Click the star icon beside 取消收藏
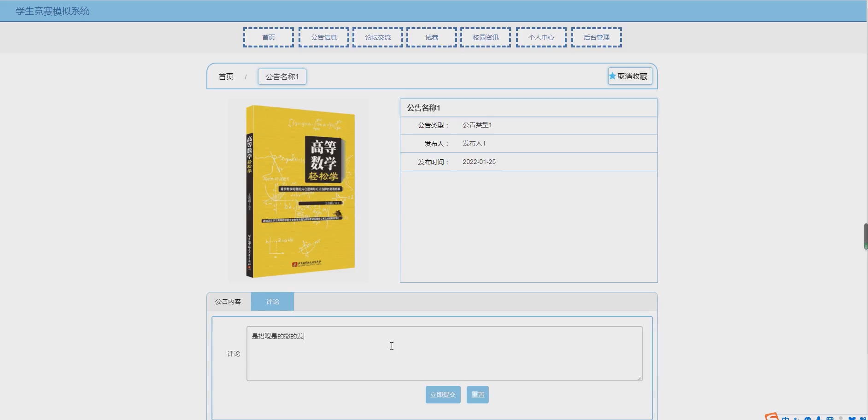This screenshot has width=868, height=420. pos(612,76)
